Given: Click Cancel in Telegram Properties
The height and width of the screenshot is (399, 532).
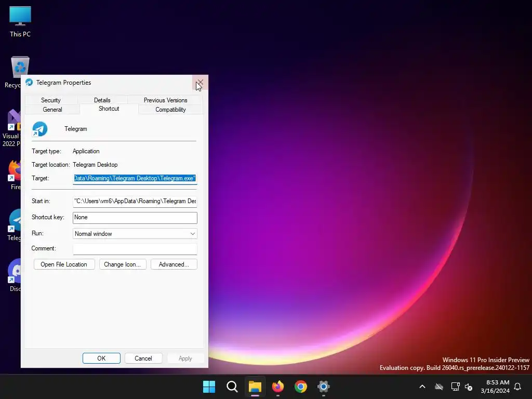Looking at the screenshot, I should pos(143,358).
